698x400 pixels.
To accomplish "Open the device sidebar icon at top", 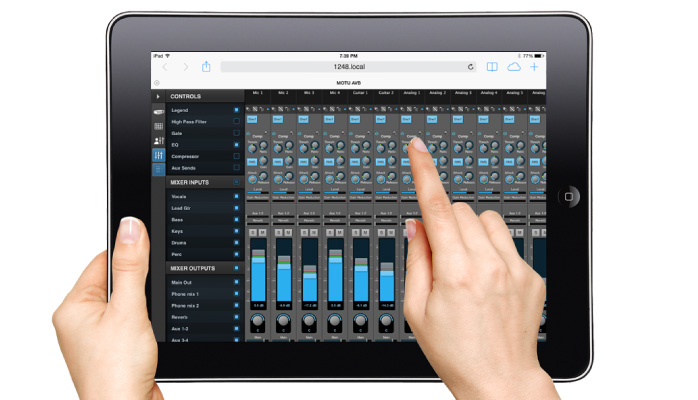I will 158,111.
